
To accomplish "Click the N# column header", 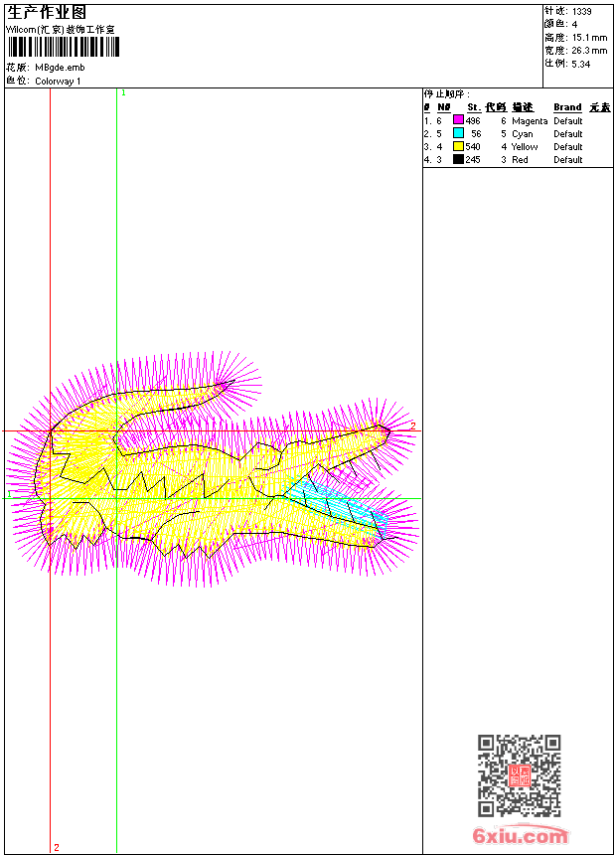I will [x=444, y=107].
